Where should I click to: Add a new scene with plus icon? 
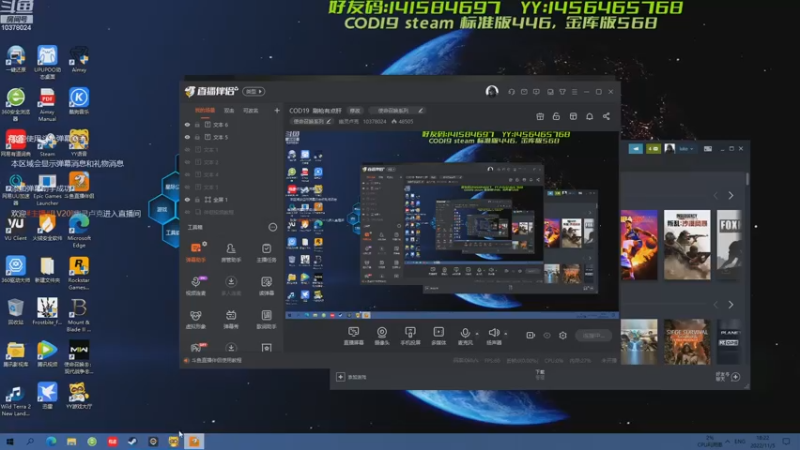[277, 110]
